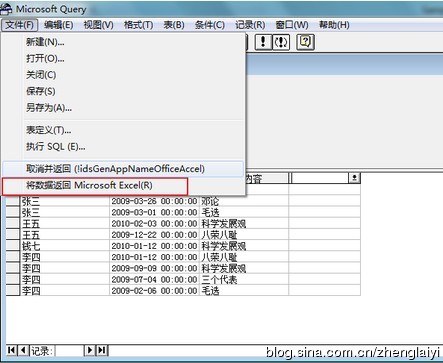
Task: Click 八荣八耻 cell in 李四 row
Action: (244, 257)
